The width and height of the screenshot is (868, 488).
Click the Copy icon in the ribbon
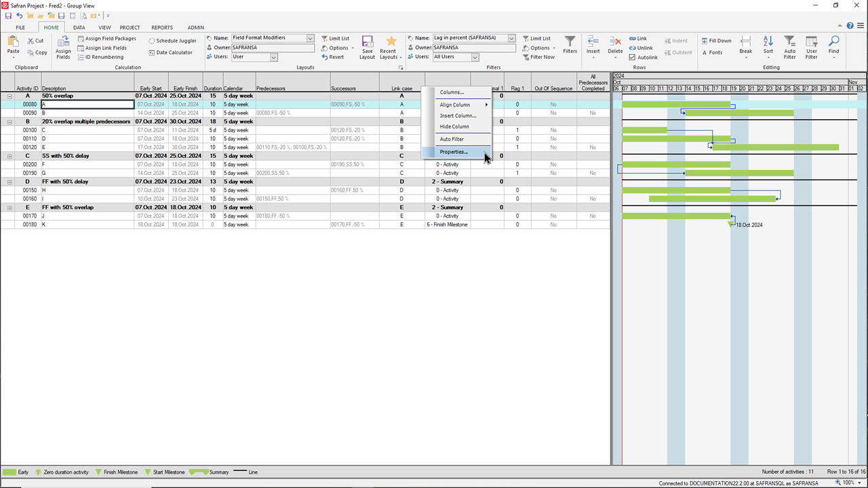tap(31, 52)
